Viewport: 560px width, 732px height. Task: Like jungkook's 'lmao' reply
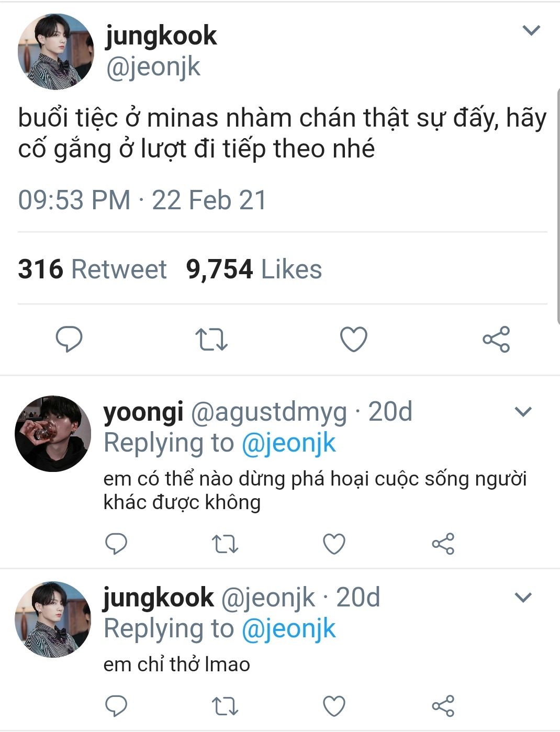334,706
